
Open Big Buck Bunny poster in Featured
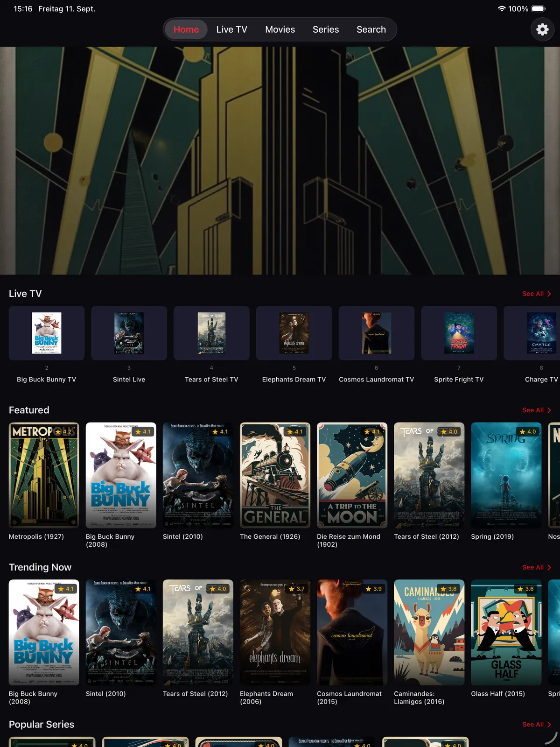pyautogui.click(x=121, y=475)
